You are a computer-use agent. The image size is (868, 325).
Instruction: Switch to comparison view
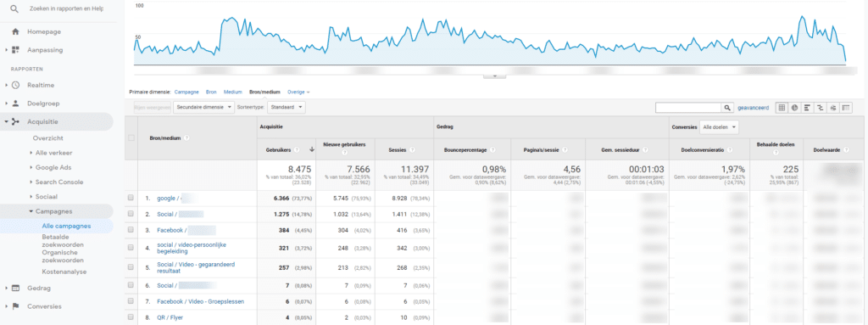click(x=820, y=108)
